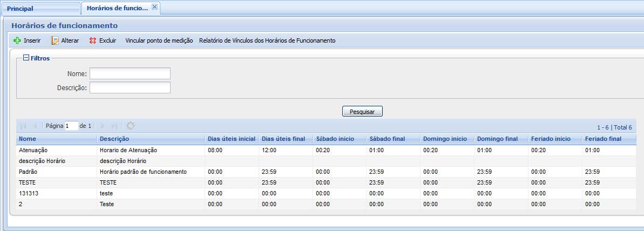This screenshot has width=644, height=231.
Task: Click the page number input box
Action: point(71,126)
